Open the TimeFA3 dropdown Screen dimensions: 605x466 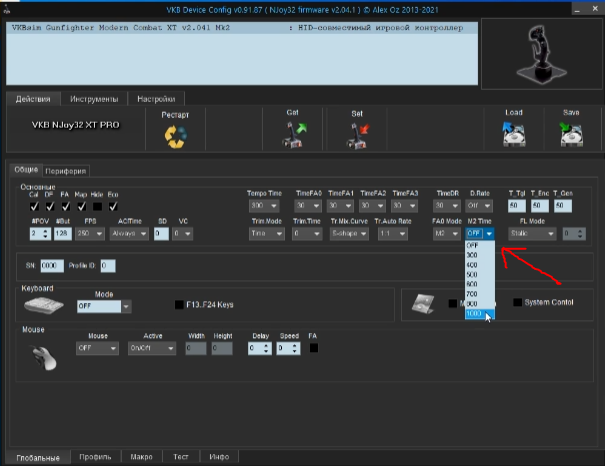(404, 206)
